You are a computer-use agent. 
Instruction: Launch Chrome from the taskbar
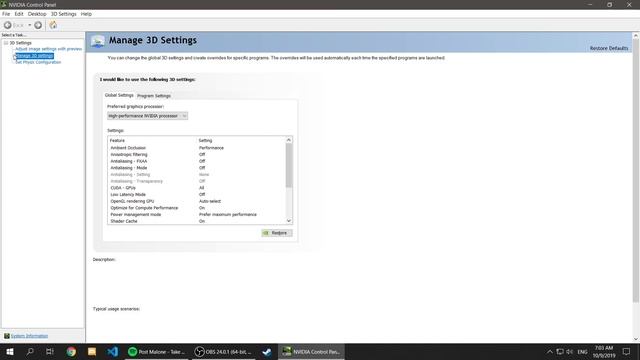[71, 351]
